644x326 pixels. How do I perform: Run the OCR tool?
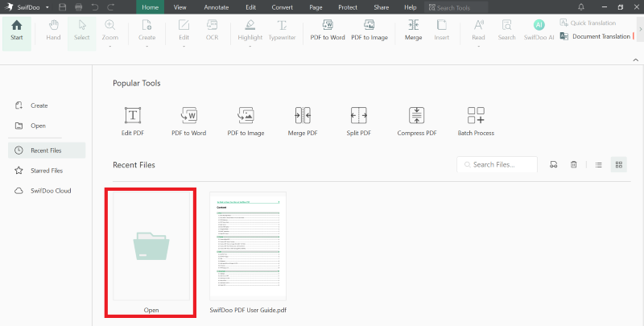tap(212, 31)
